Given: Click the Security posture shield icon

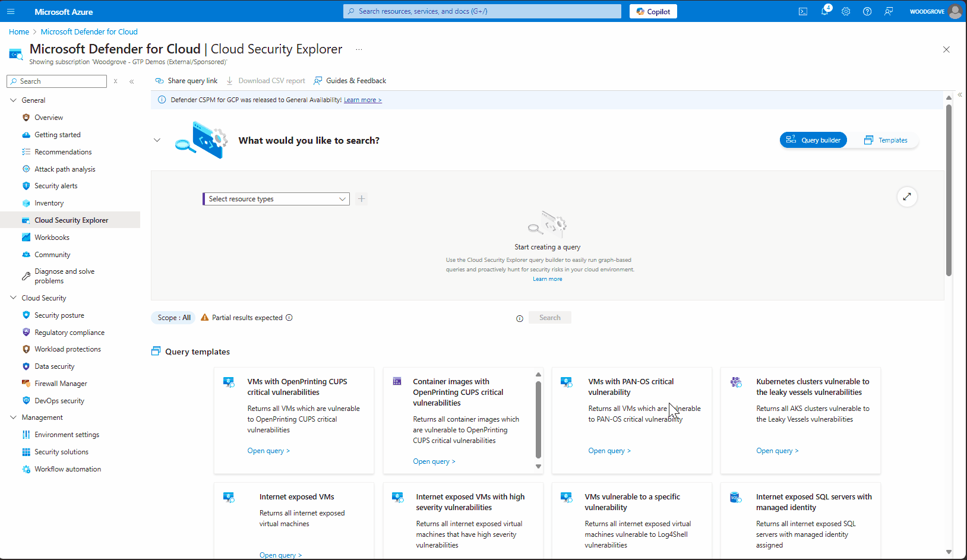Looking at the screenshot, I should pos(26,315).
